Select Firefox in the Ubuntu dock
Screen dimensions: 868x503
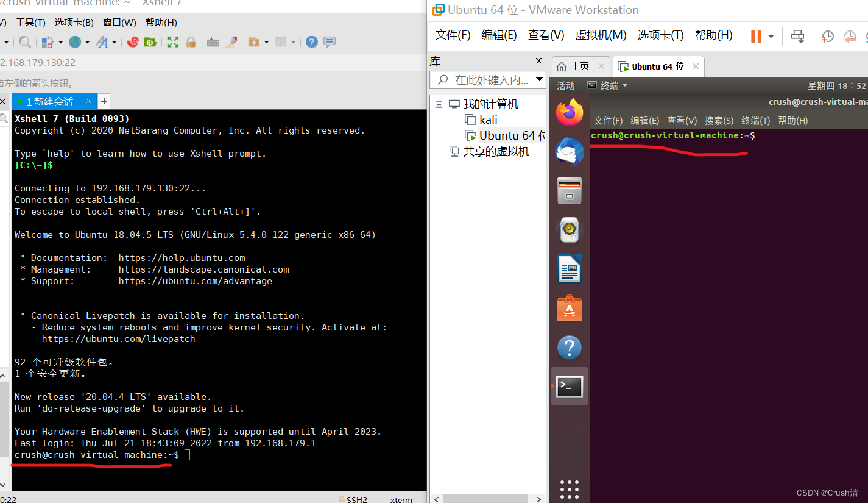(x=569, y=112)
